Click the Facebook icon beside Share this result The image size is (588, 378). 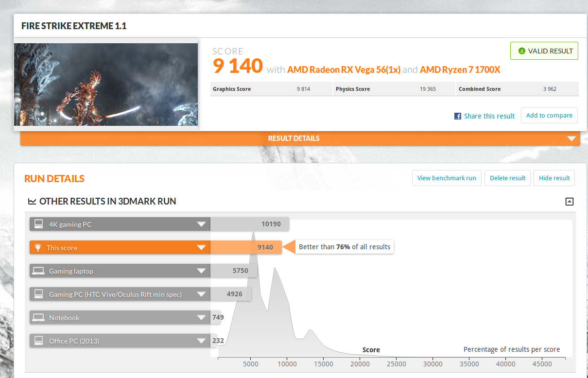point(457,116)
